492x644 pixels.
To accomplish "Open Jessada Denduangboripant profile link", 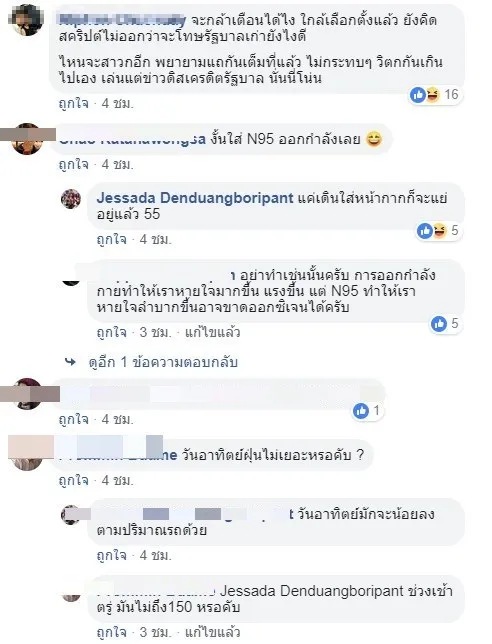I will tap(195, 198).
